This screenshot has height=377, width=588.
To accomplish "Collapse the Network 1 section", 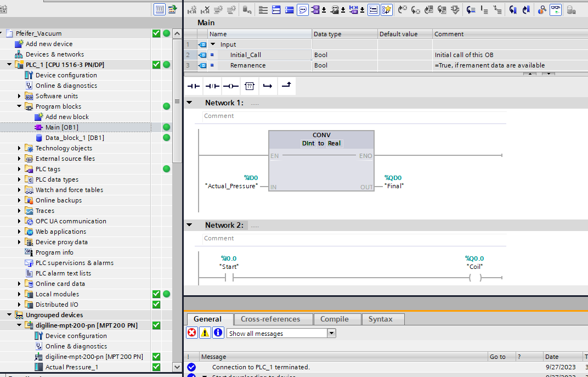I will (x=189, y=103).
